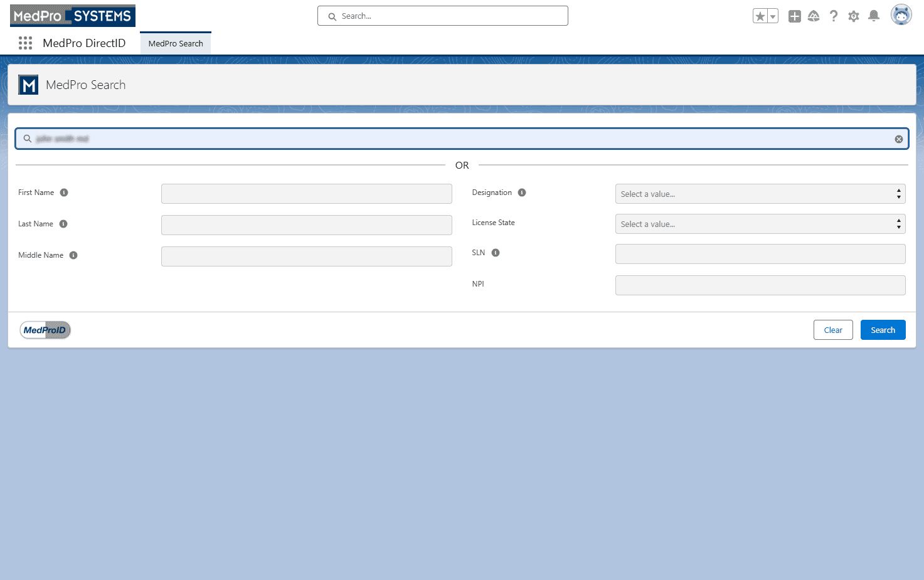Image resolution: width=924 pixels, height=580 pixels.
Task: Show First Name info tooltip icon
Action: [x=64, y=192]
